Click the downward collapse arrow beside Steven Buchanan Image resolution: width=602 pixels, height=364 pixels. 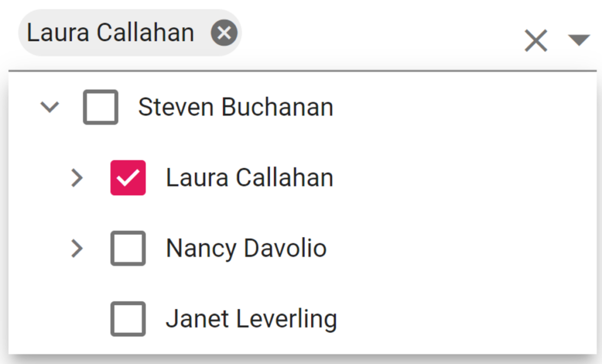coord(49,107)
